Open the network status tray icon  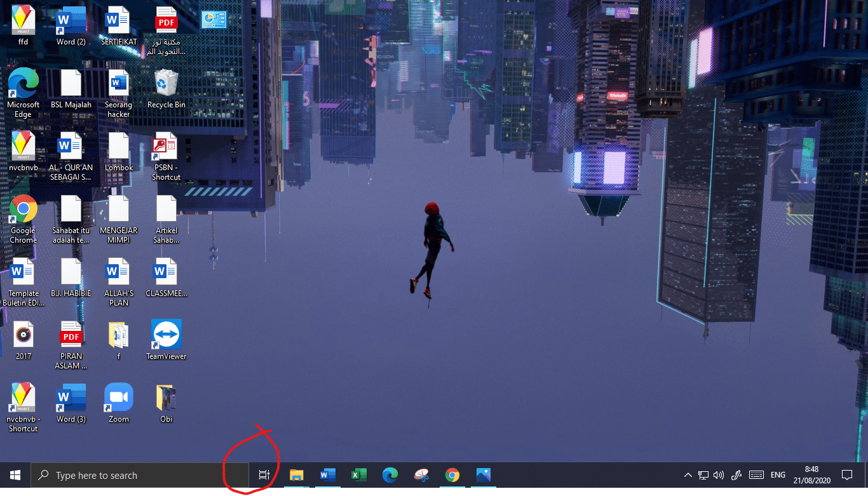click(703, 475)
